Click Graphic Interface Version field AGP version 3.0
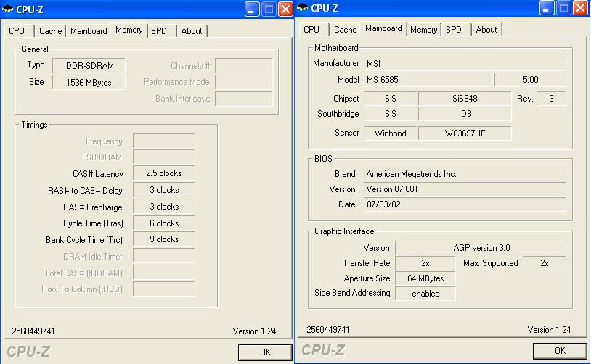591x364 pixels. (481, 248)
